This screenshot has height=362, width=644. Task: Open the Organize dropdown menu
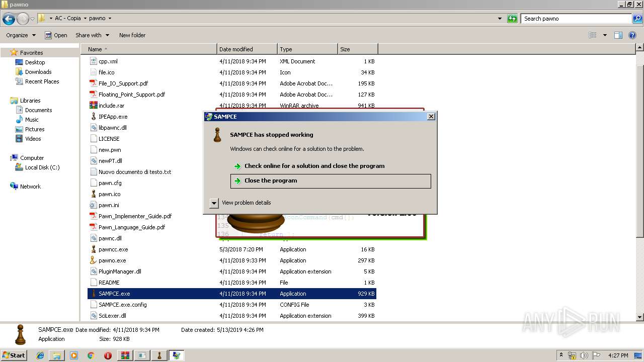click(x=21, y=35)
